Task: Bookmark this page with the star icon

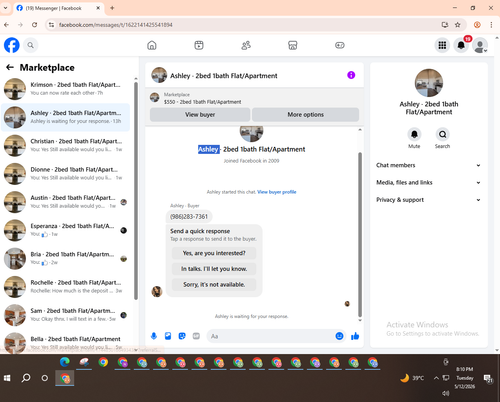Action: point(458,25)
